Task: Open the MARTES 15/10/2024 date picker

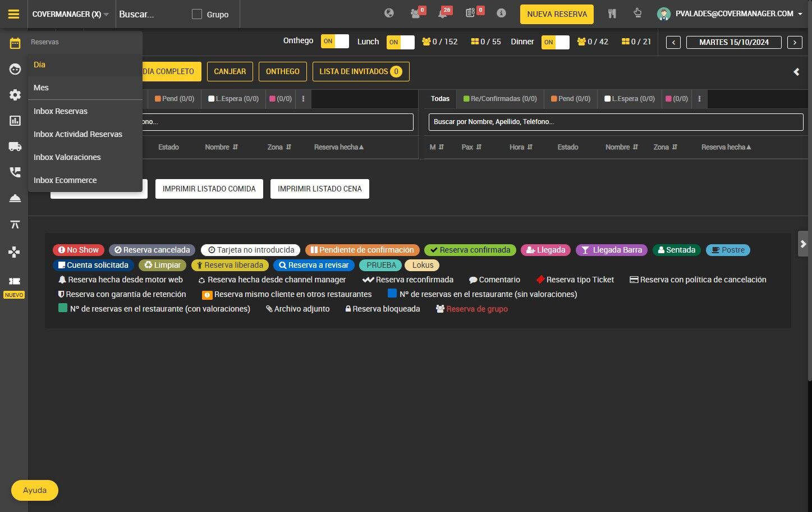Action: click(734, 42)
